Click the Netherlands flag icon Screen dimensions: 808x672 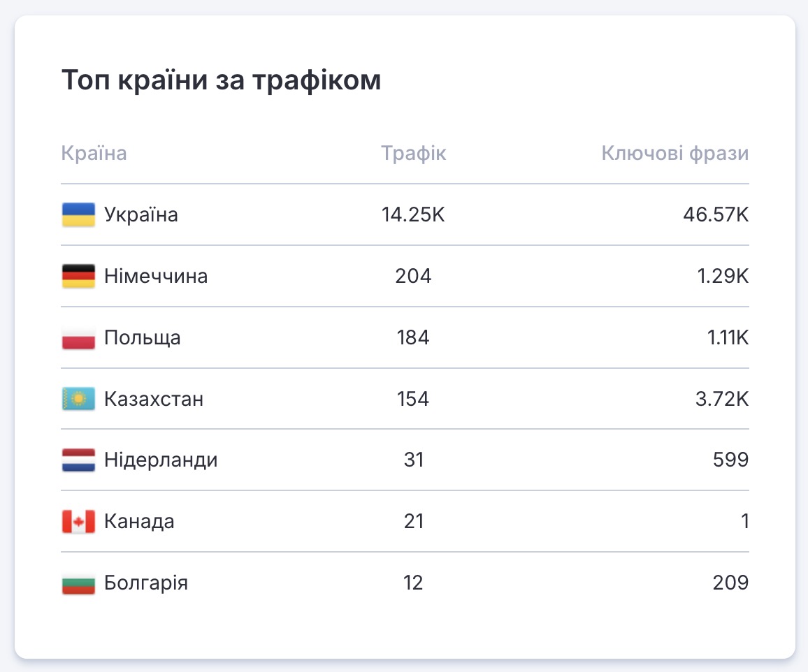[78, 461]
